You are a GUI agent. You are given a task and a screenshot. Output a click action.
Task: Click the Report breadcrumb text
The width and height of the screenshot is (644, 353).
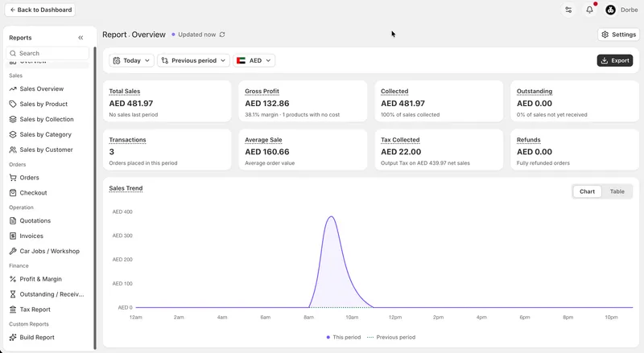(x=114, y=35)
